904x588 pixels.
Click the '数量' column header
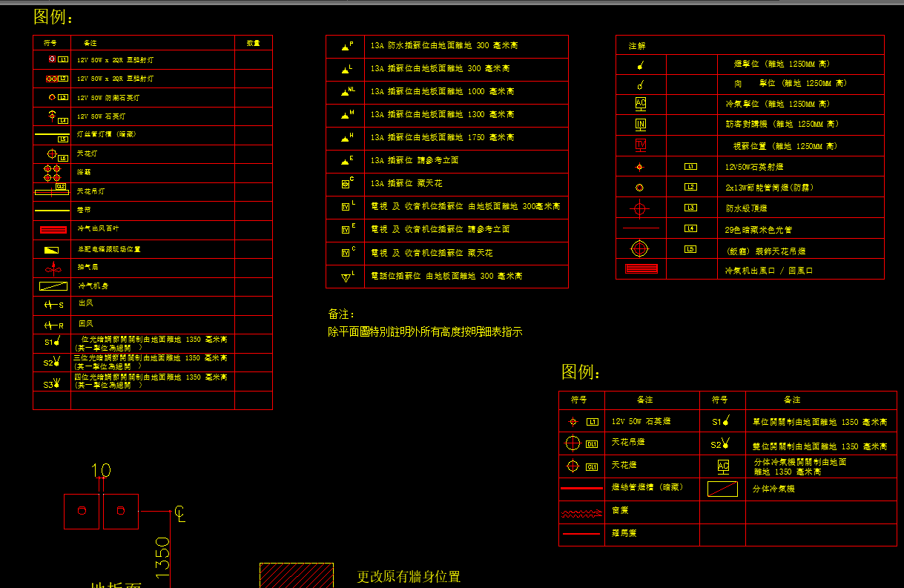coord(253,44)
